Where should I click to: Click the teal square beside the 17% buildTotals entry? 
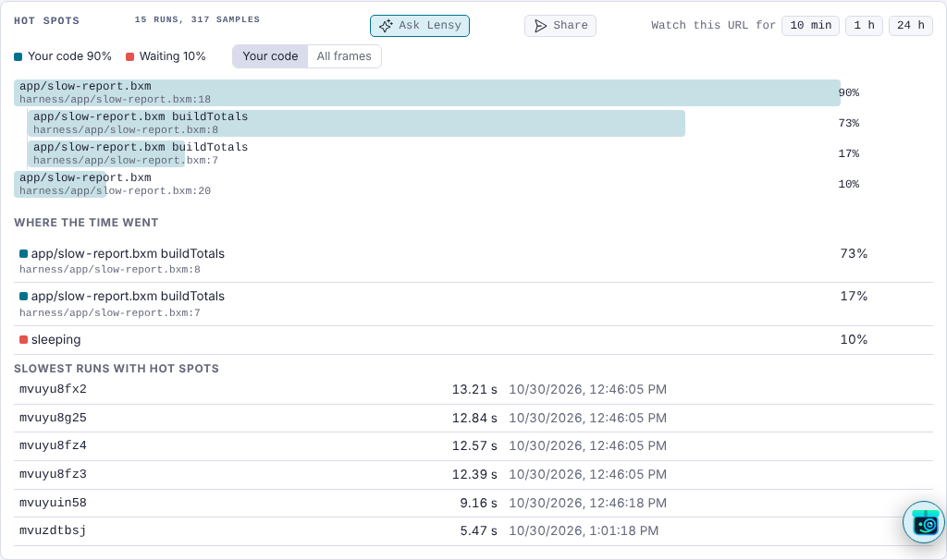click(x=23, y=297)
